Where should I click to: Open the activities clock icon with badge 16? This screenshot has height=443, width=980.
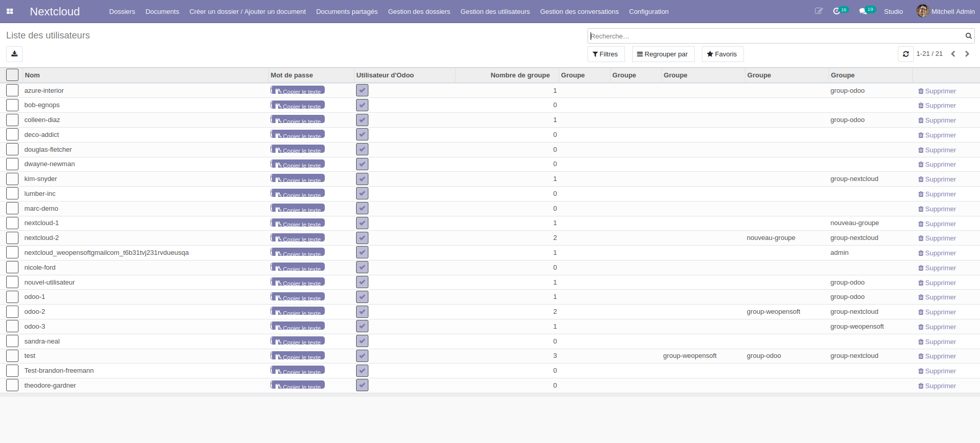point(837,11)
